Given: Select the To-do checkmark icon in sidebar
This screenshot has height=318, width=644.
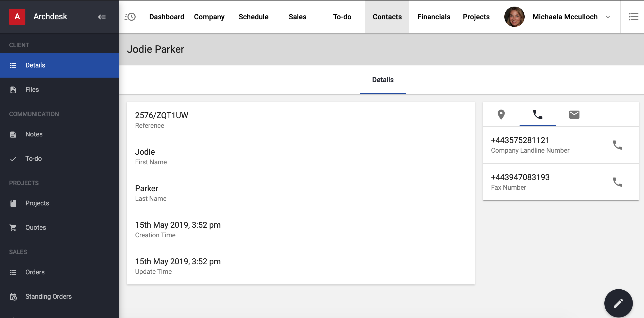Looking at the screenshot, I should point(13,158).
